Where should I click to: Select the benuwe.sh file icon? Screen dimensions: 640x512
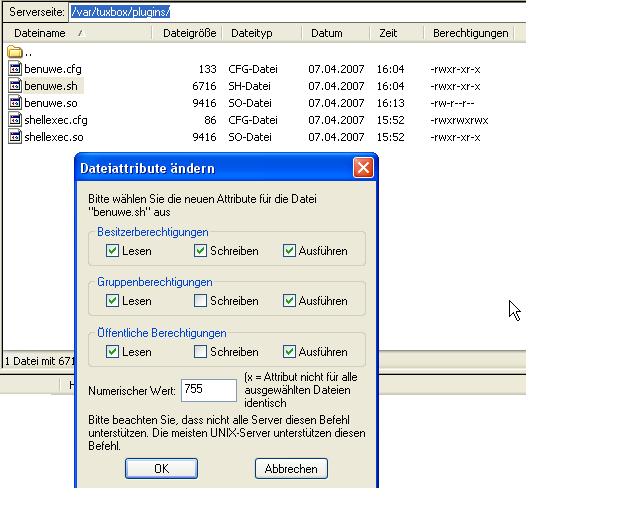click(15, 86)
